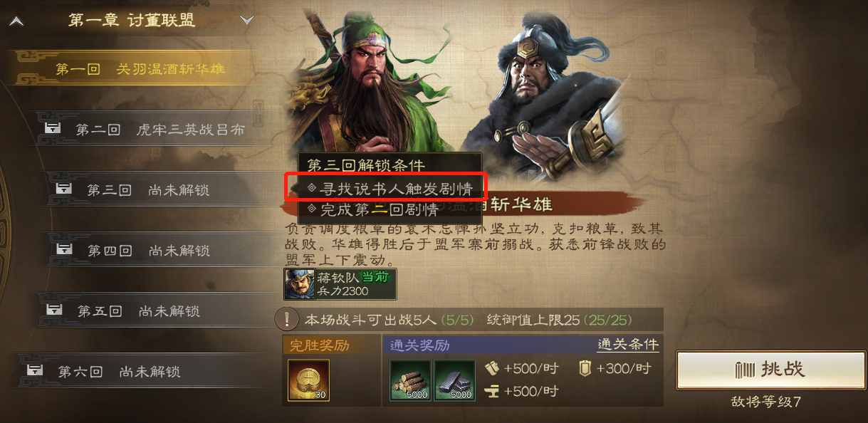868x423 pixels.
Task: Click the wood 5000 reward icon
Action: point(410,380)
